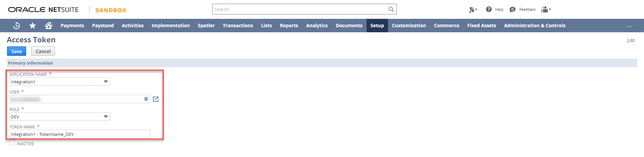Click the search magnifier icon

(391, 9)
